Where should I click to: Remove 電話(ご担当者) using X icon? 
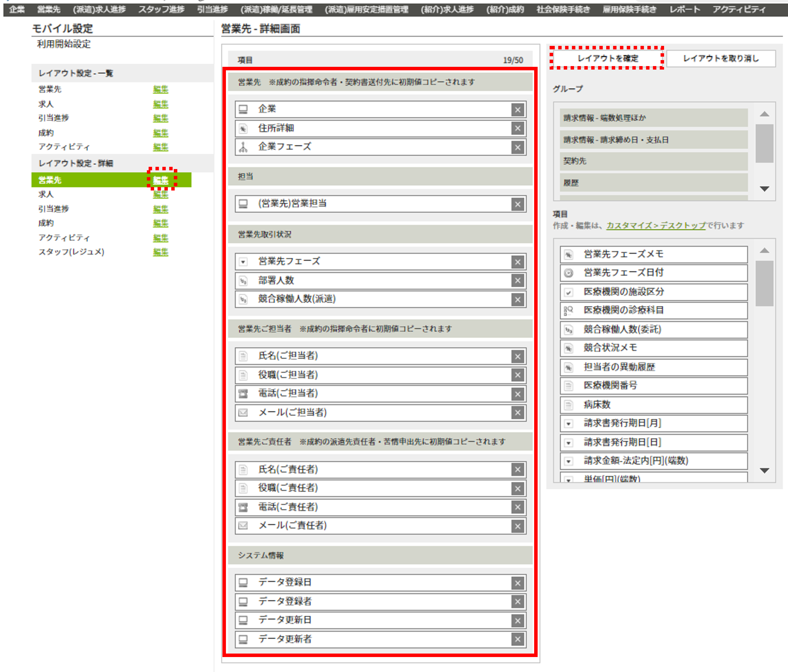coord(517,394)
